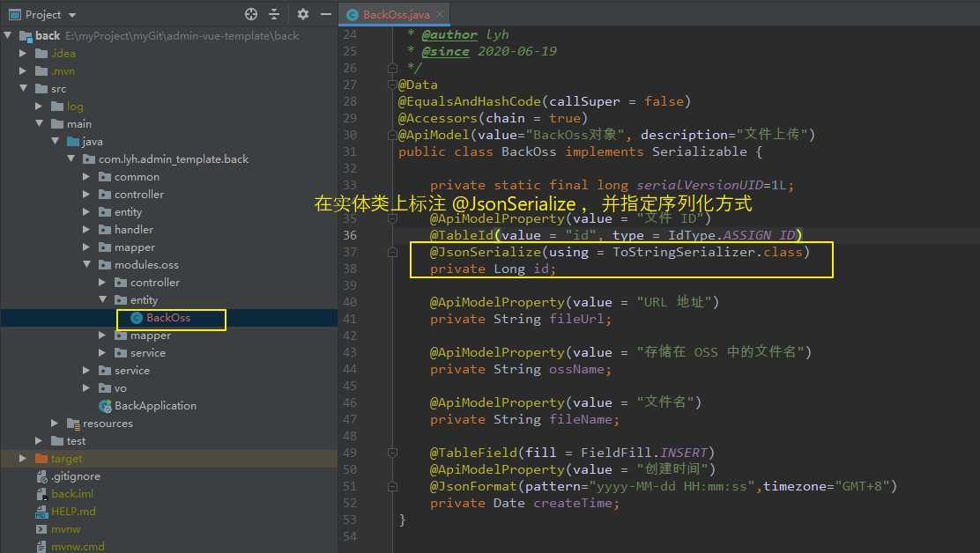The height and width of the screenshot is (553, 980).
Task: Switch to BackOss.java editor tab
Action: 397,14
